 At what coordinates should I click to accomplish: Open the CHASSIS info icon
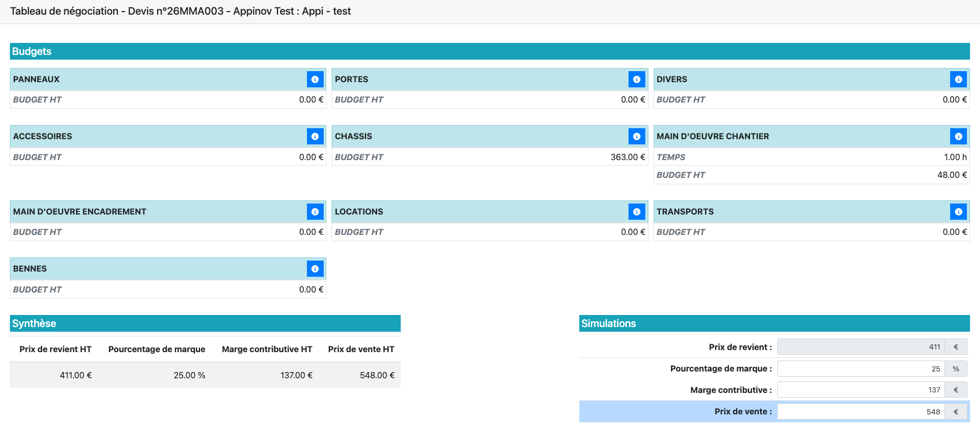636,137
